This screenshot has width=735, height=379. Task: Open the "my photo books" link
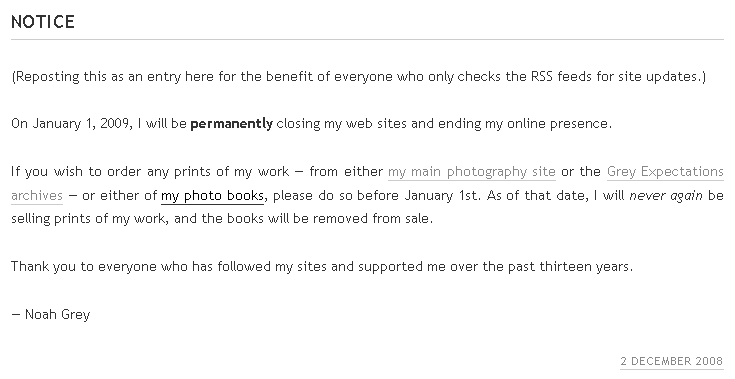(212, 195)
